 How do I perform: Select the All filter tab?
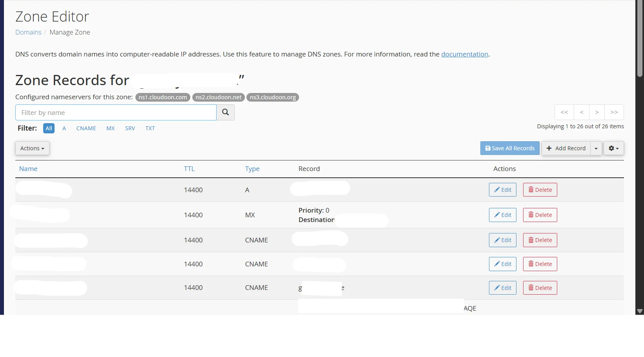(49, 128)
